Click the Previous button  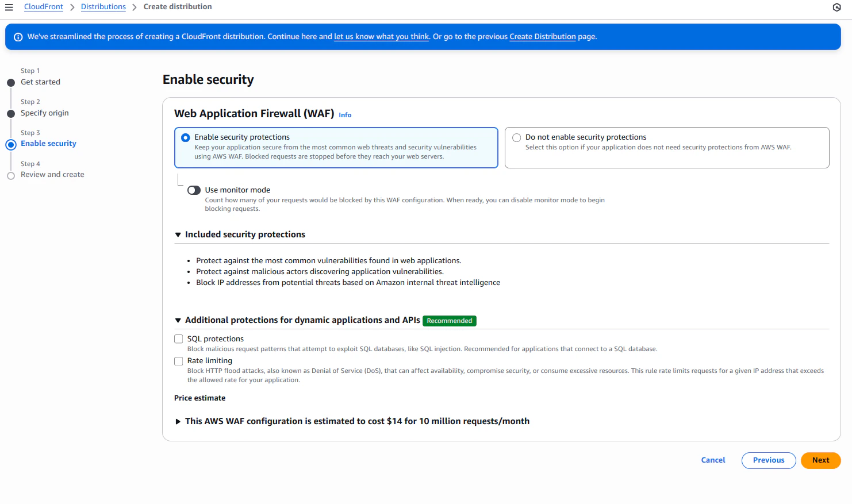click(769, 460)
